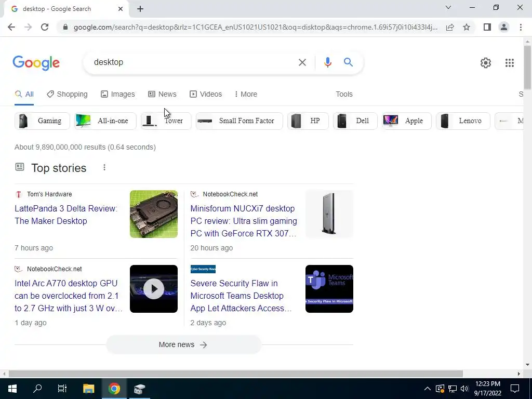Filter by the HP chip
The image size is (532, 399).
[308, 121]
